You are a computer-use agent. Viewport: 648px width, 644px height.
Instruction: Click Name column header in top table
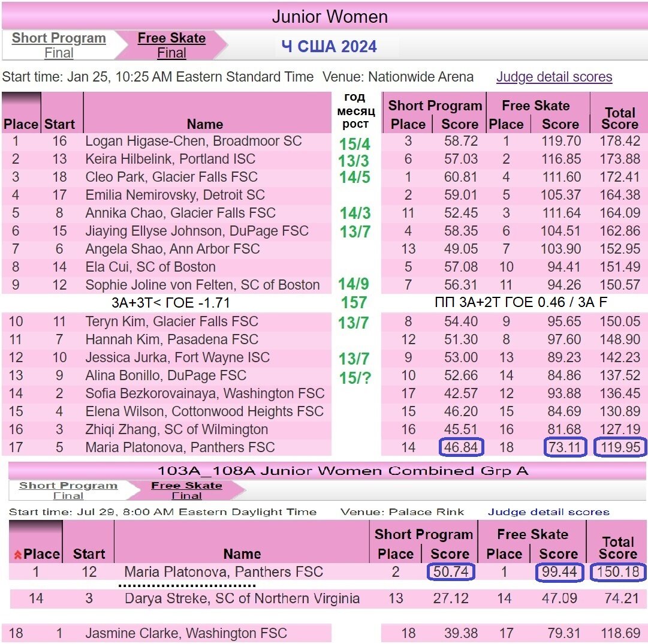205,124
